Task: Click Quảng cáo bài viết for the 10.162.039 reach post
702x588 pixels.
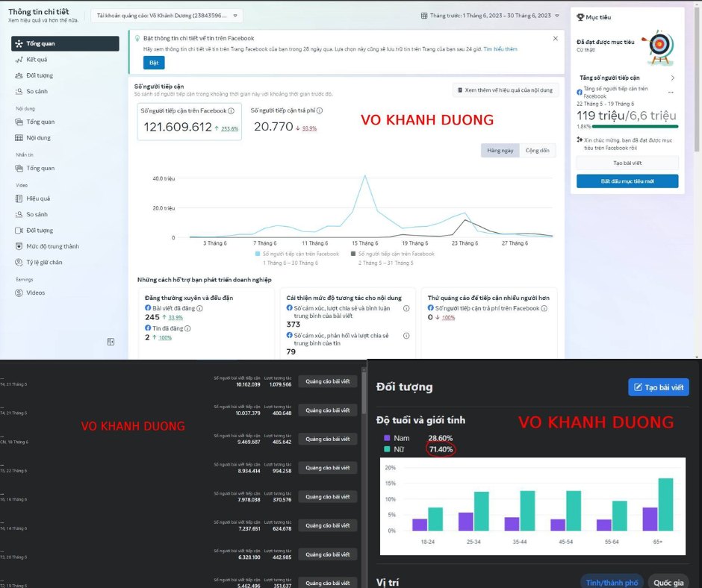Action: (x=328, y=381)
